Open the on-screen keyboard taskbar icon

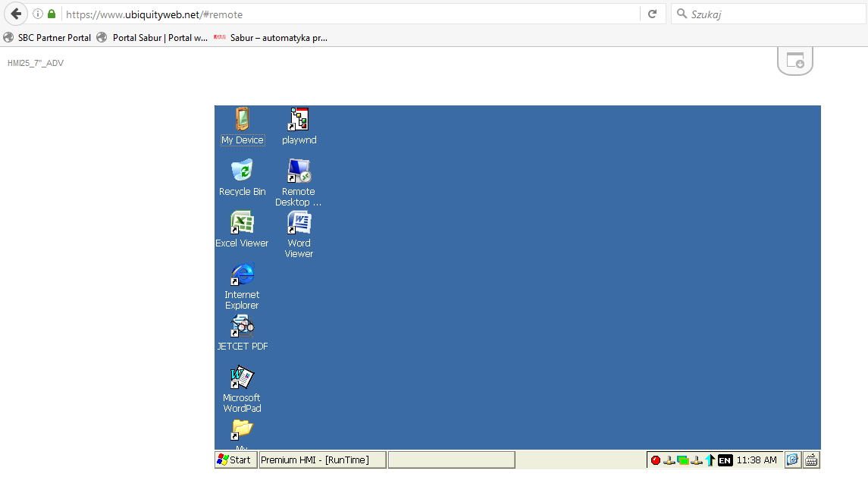812,460
